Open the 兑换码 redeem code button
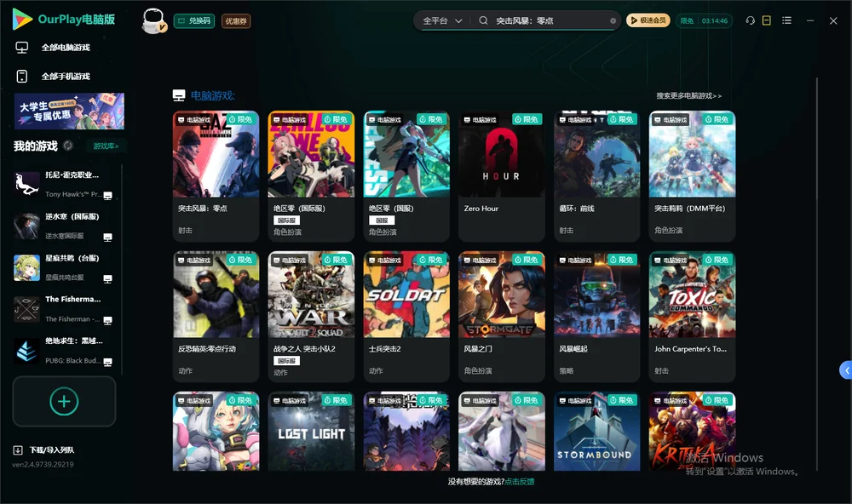Screen dimensions: 852x504 194,21
